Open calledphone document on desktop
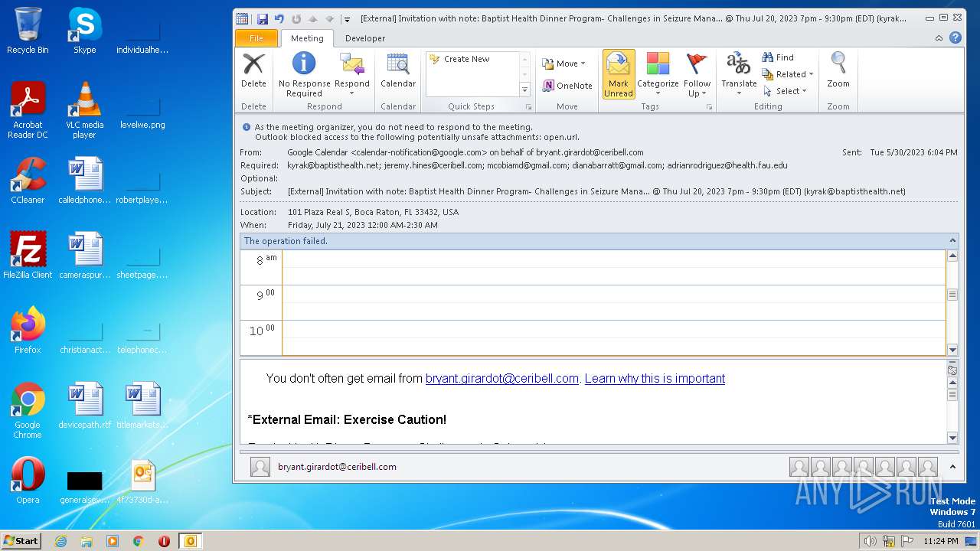 pyautogui.click(x=85, y=181)
